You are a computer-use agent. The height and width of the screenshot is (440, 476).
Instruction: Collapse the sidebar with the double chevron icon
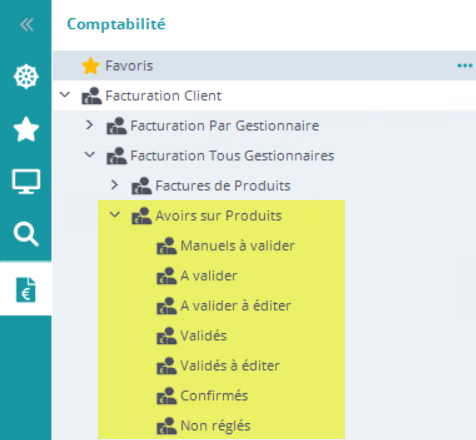coord(26,25)
